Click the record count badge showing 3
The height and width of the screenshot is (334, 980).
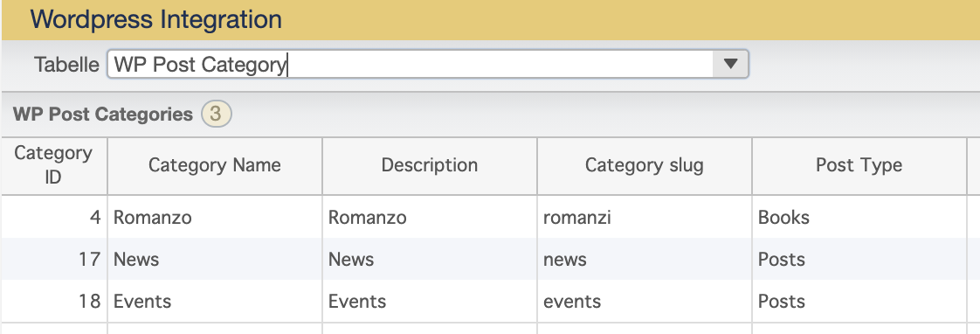pos(217,115)
